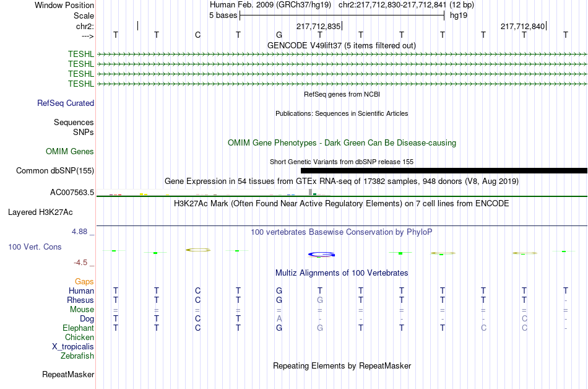Select the X_tropicalis species row label
Image resolution: width=588 pixels, height=389 pixels.
coord(73,347)
